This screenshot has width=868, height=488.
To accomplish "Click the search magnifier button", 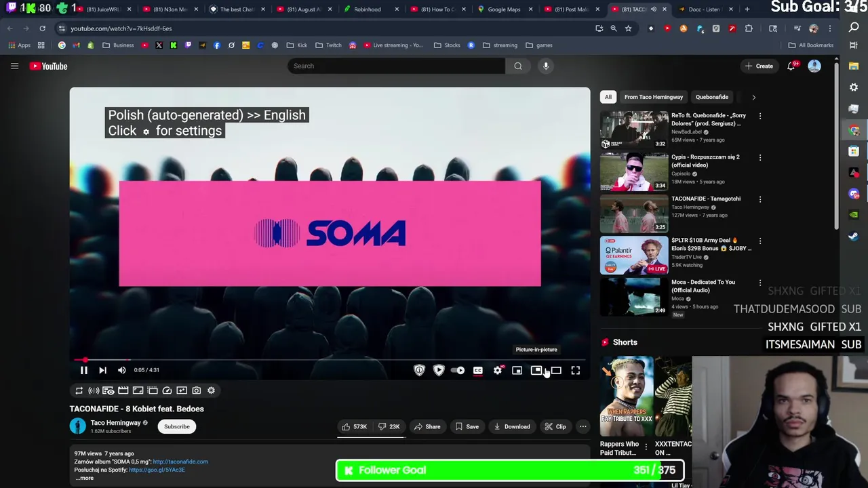I will tap(518, 66).
